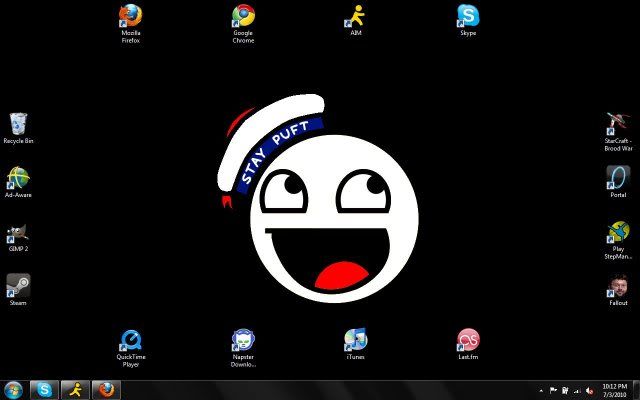Switch to Firefox in the taskbar
The width and height of the screenshot is (640, 400).
pos(106,390)
